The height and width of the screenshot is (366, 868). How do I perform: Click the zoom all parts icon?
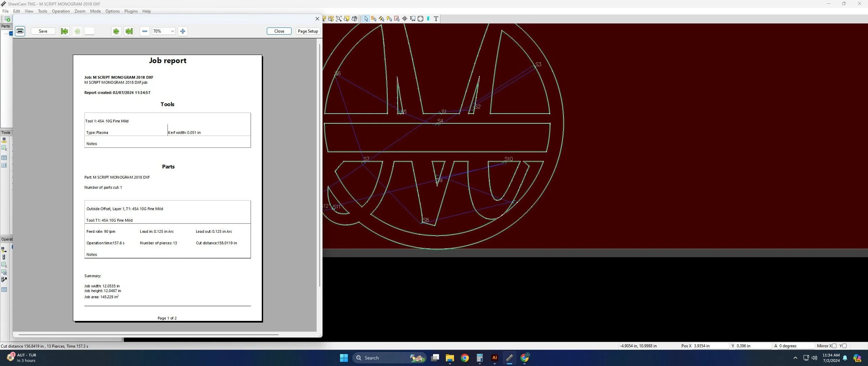[x=331, y=19]
